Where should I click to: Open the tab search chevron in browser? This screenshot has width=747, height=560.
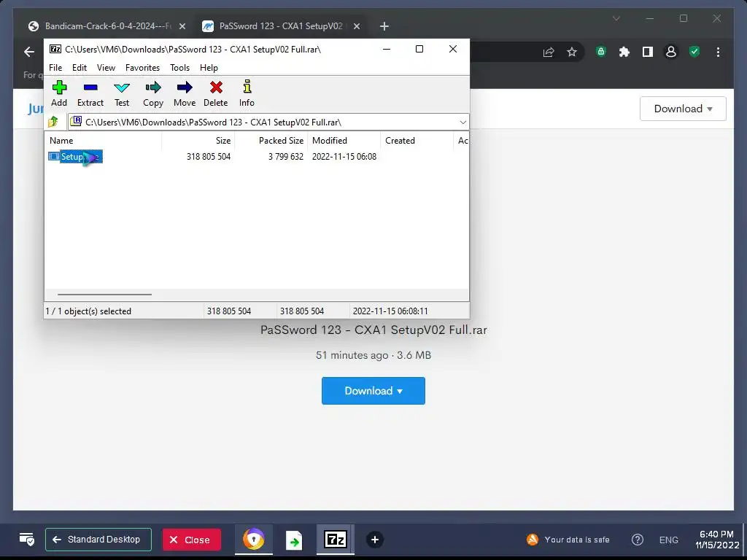616,18
